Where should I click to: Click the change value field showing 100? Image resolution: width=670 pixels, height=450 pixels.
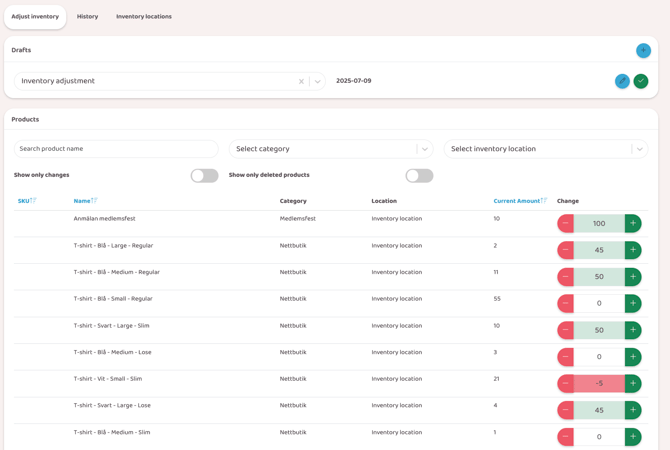(x=599, y=224)
